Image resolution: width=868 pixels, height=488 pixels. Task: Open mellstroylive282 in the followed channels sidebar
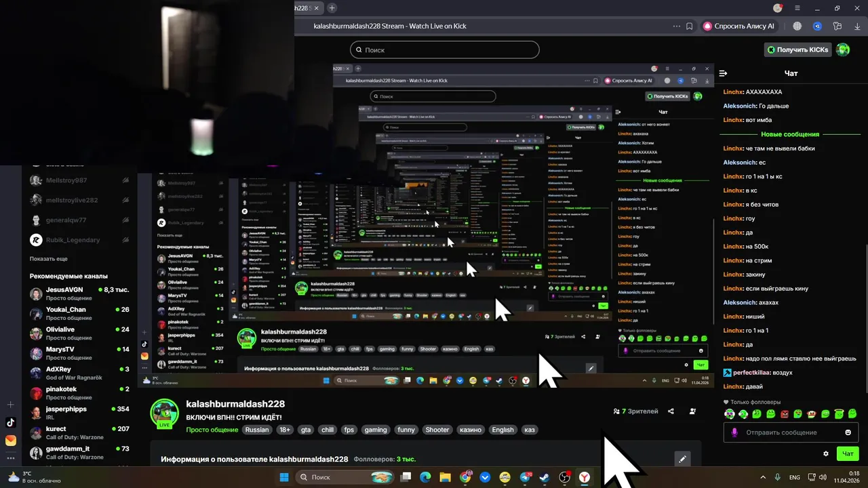coord(80,200)
